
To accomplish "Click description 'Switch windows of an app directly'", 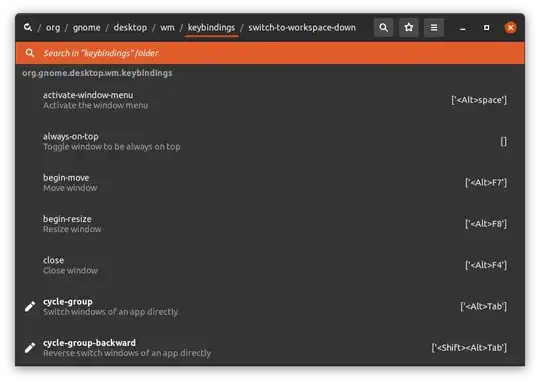I will (111, 312).
